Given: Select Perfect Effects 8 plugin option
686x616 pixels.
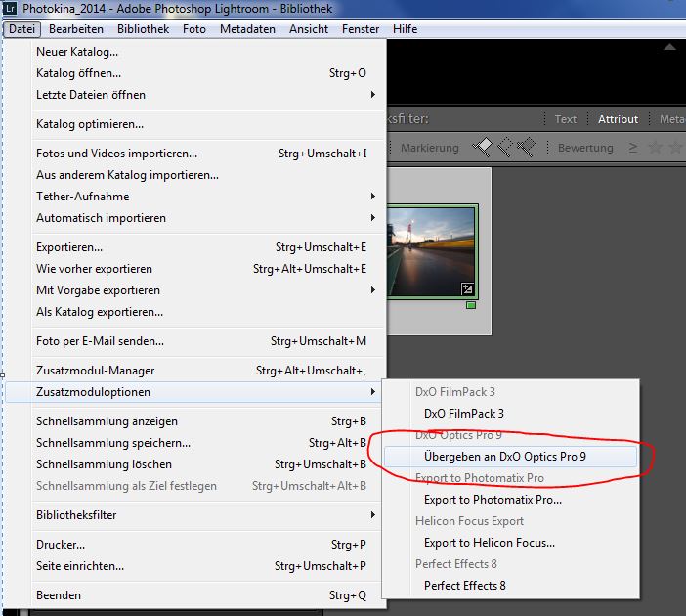Looking at the screenshot, I should [510, 586].
